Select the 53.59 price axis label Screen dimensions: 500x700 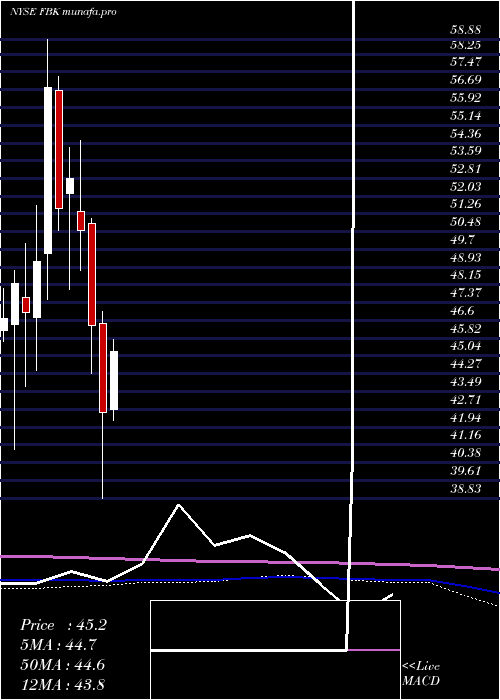(x=466, y=151)
